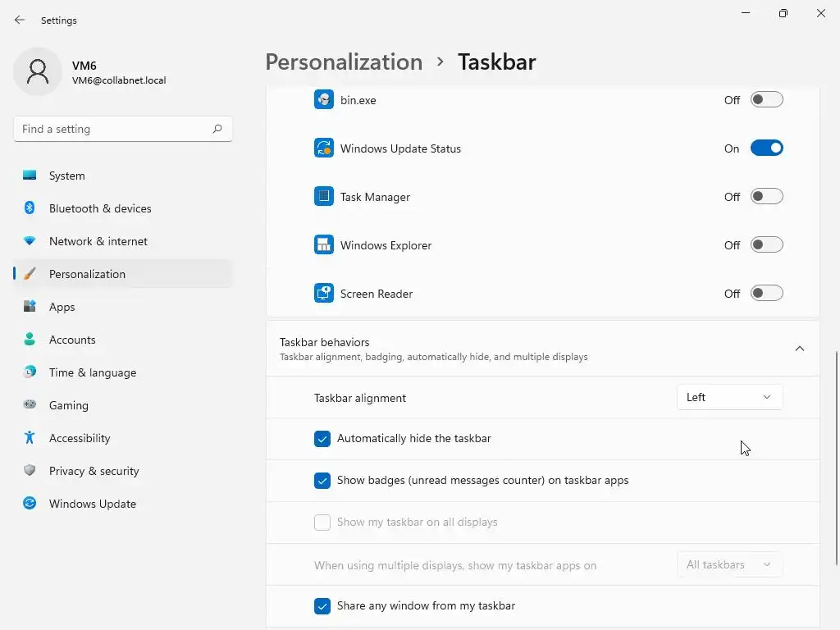
Task: Uncheck Automatically hide the taskbar
Action: [x=322, y=438]
